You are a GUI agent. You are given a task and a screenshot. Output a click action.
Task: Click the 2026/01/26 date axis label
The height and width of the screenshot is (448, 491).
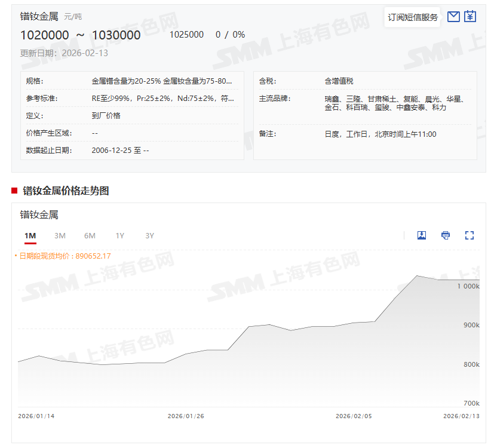[x=186, y=416]
